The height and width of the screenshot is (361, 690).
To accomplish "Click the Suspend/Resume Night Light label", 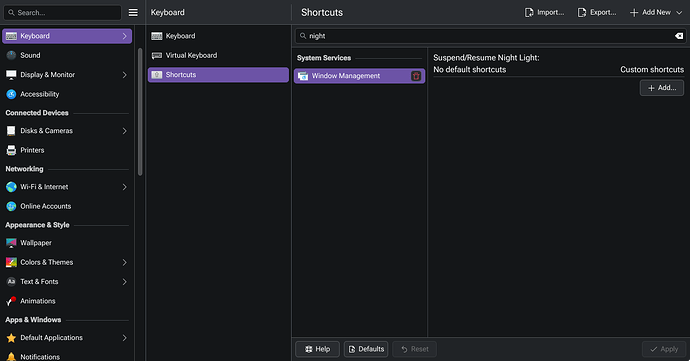I will click(486, 58).
